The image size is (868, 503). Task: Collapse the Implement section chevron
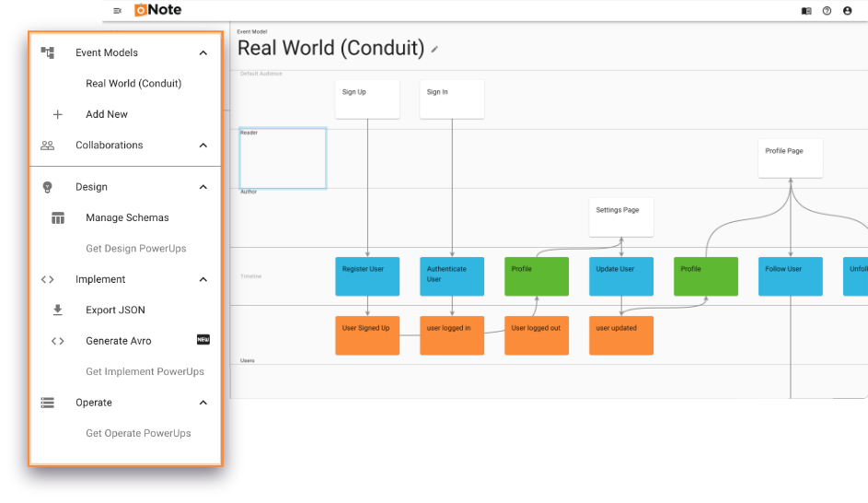pyautogui.click(x=203, y=280)
